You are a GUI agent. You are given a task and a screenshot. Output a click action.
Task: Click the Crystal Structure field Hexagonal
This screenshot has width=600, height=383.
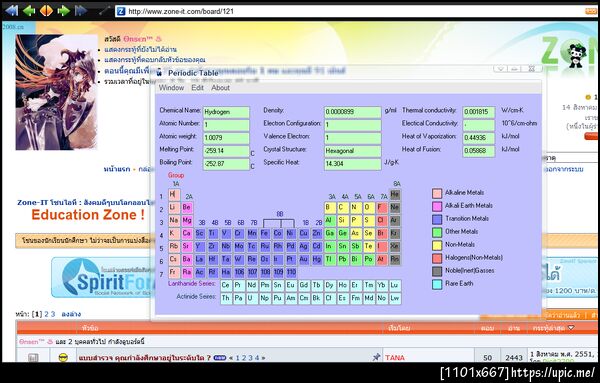352,151
